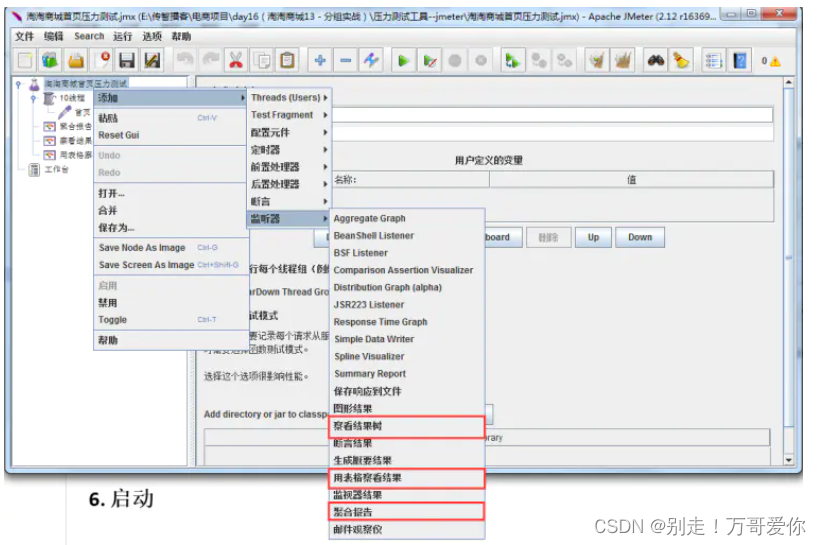This screenshot has width=821, height=545.
Task: Click the Undo arrow icon in the toolbar
Action: [185, 61]
